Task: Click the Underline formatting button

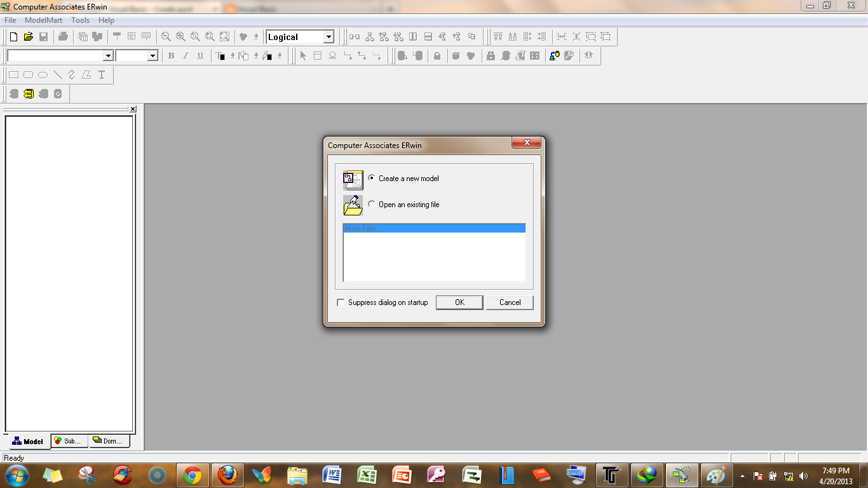Action: [200, 56]
